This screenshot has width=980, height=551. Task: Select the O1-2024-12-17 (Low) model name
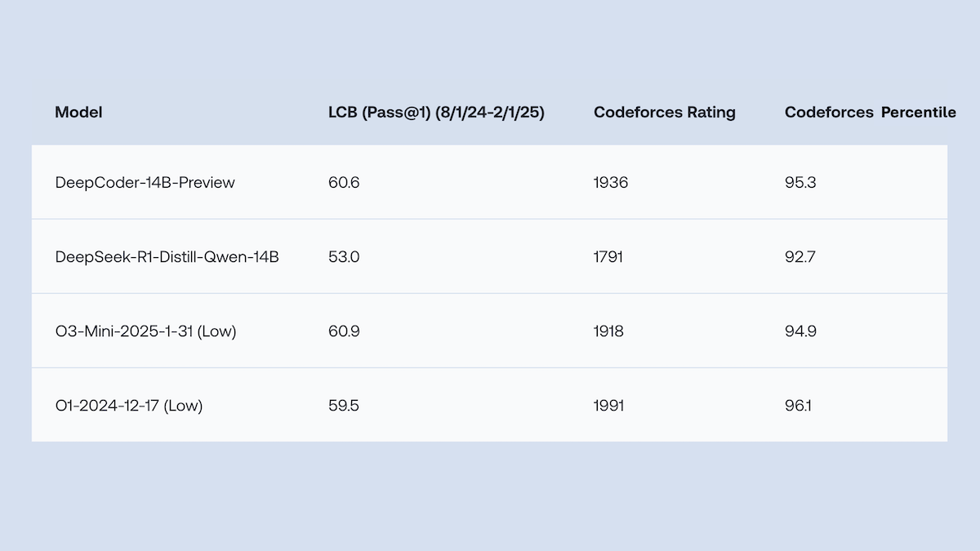(x=129, y=406)
